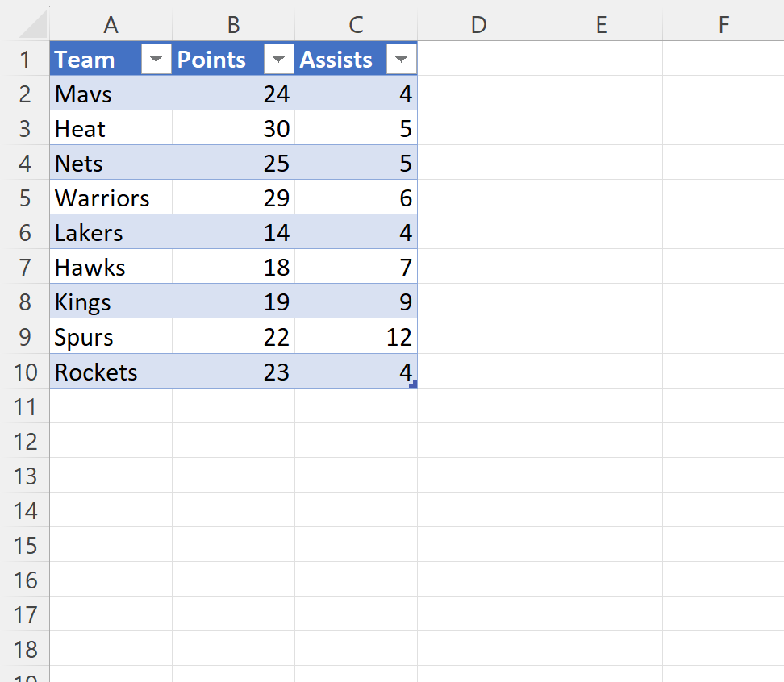784x682 pixels.
Task: Open the Team column filter dropdown
Action: tap(156, 59)
